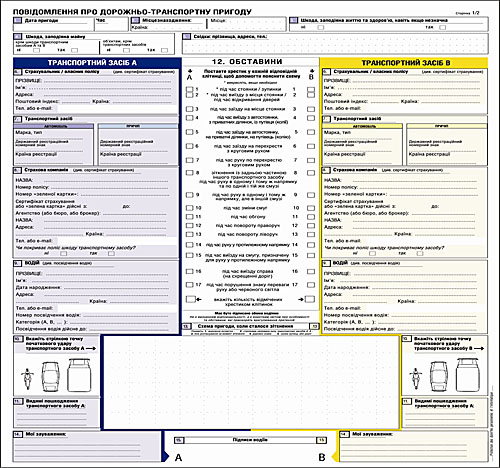Tick injury 'ні' checkbox in health damage section
This screenshot has height=468, width=500.
click(x=321, y=27)
